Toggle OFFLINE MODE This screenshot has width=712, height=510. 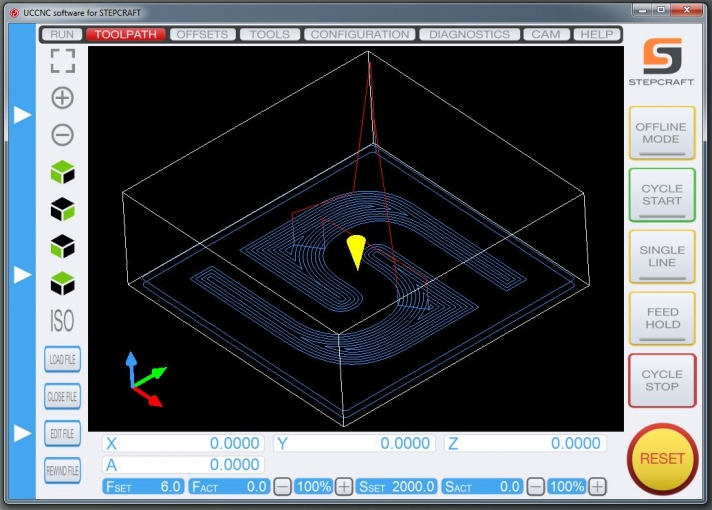(x=661, y=133)
